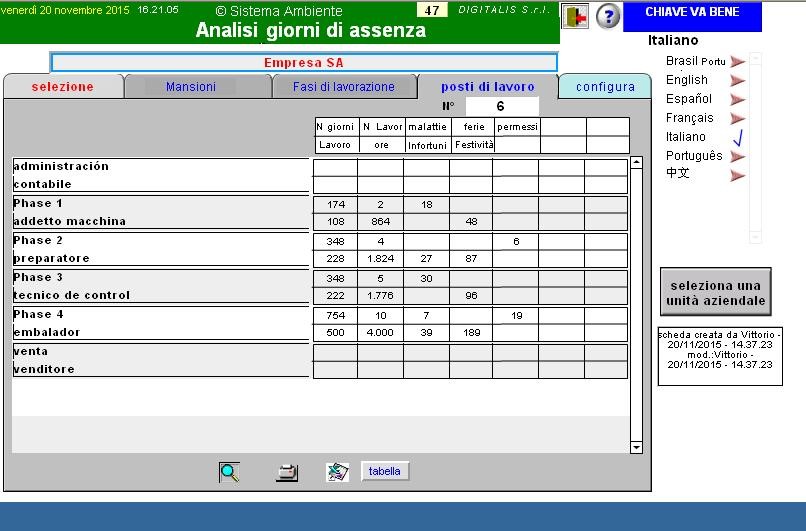Click the tabella button

coord(385,471)
